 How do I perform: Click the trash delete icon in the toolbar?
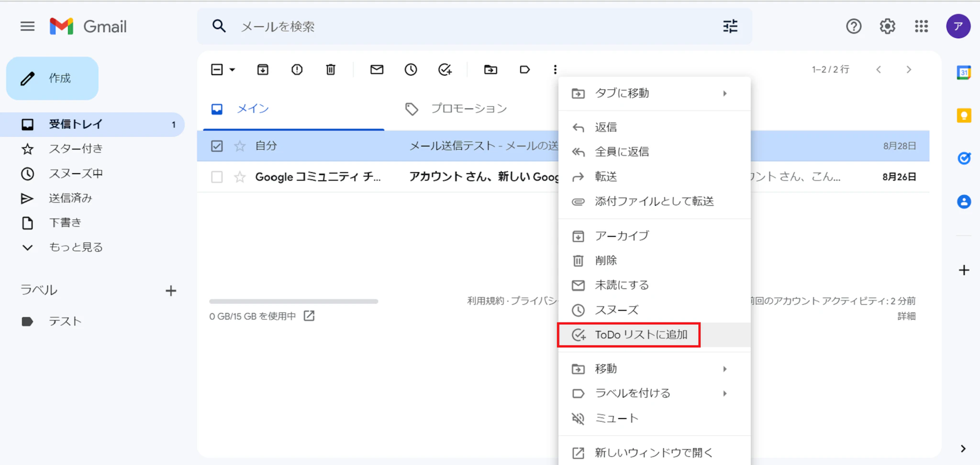coord(331,70)
